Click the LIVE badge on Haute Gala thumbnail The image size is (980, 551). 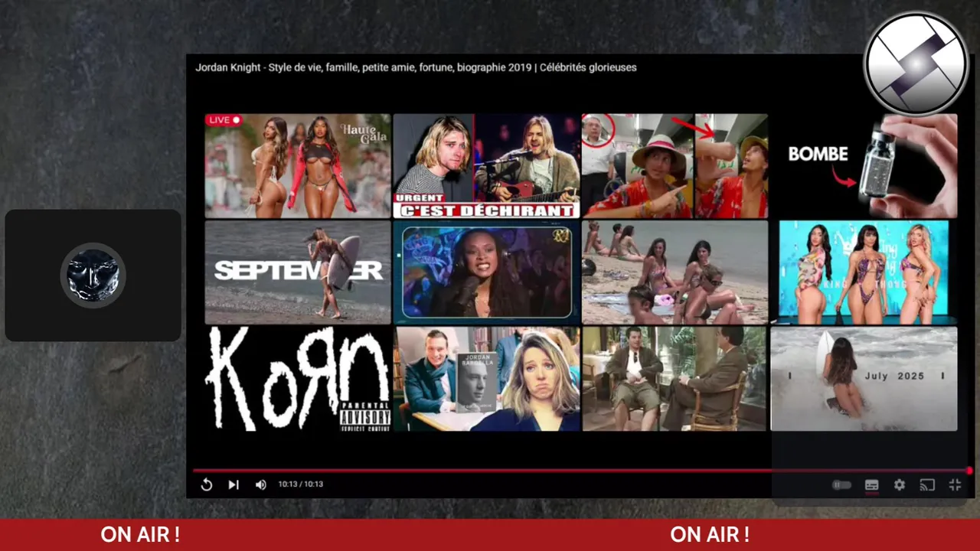click(x=224, y=120)
